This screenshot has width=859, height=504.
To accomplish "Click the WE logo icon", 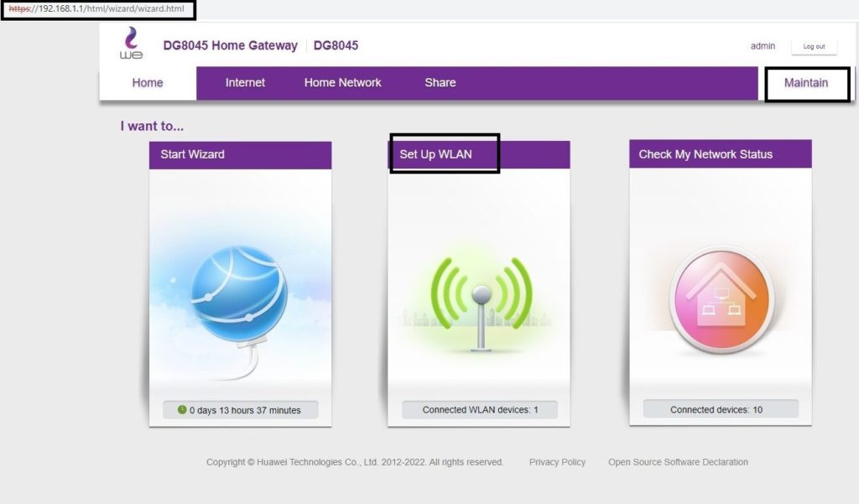I will tap(133, 44).
